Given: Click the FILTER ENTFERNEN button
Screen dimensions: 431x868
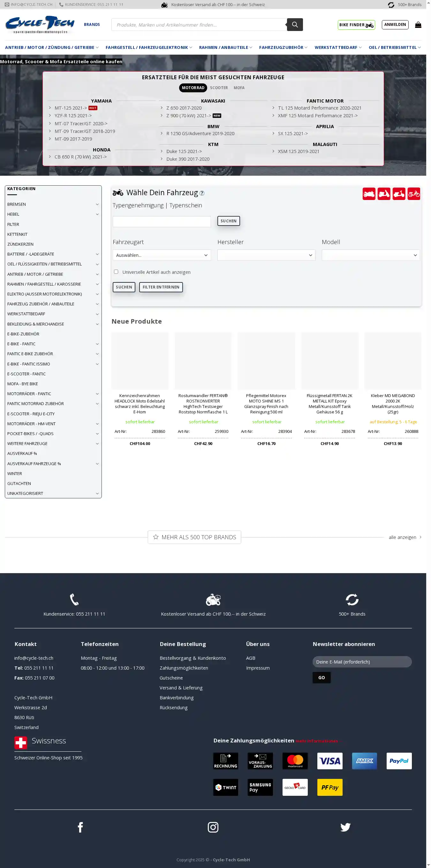Looking at the screenshot, I should pyautogui.click(x=161, y=287).
